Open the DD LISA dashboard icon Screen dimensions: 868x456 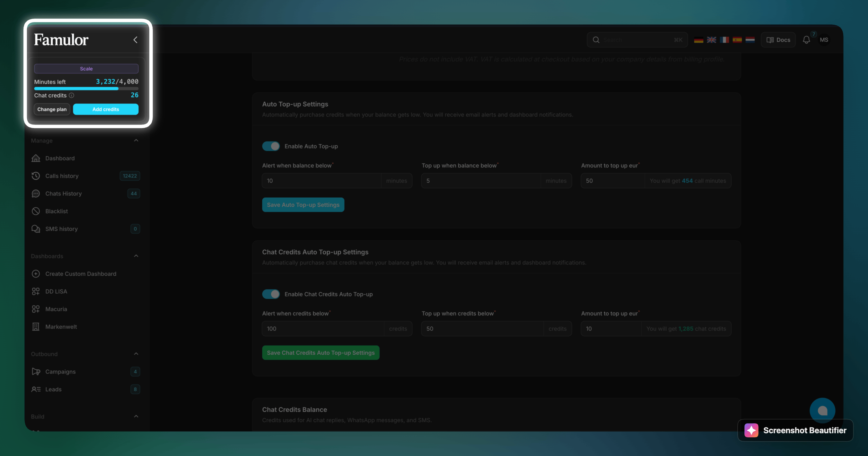36,291
